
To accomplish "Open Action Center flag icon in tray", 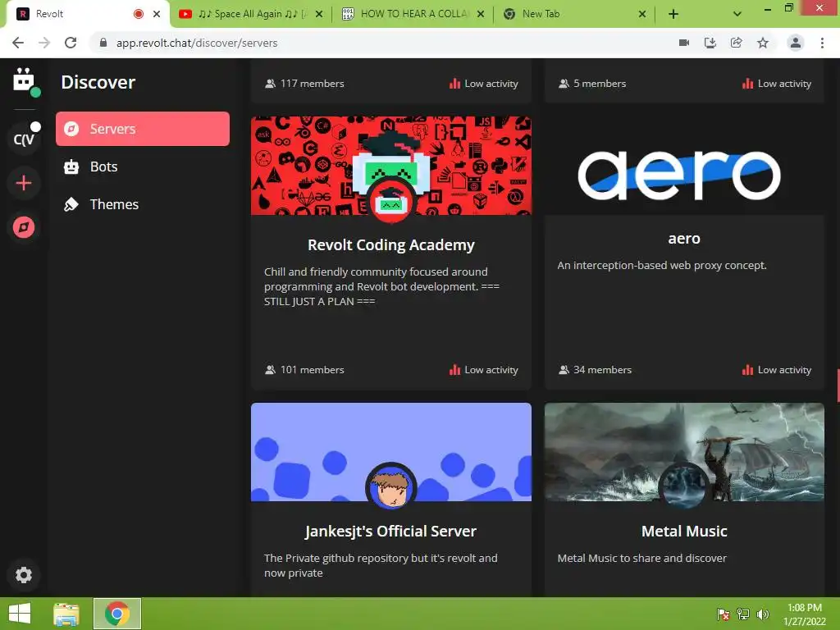I will [x=724, y=614].
